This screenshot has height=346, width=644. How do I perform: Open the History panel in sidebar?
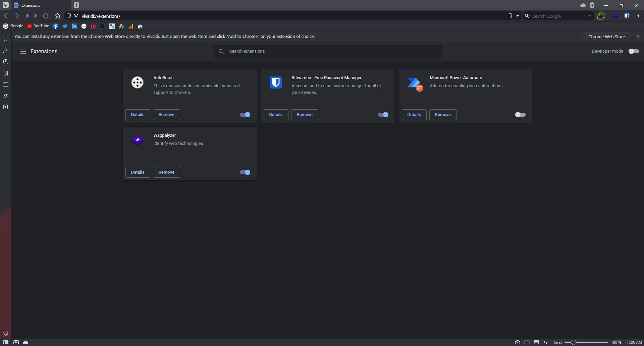pos(6,62)
